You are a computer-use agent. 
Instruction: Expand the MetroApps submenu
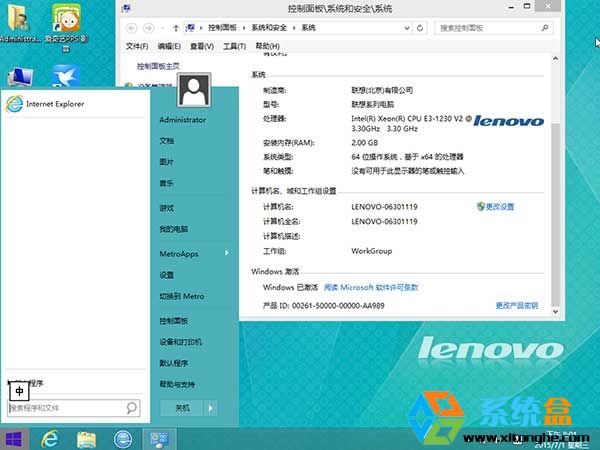[x=227, y=253]
